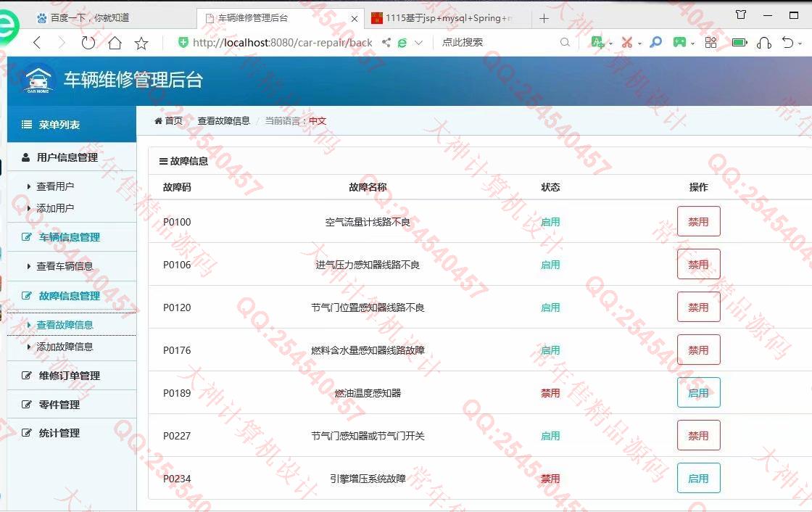812x512 pixels.
Task: Close the 车辆维修管理后台 tab
Action: coord(355,19)
